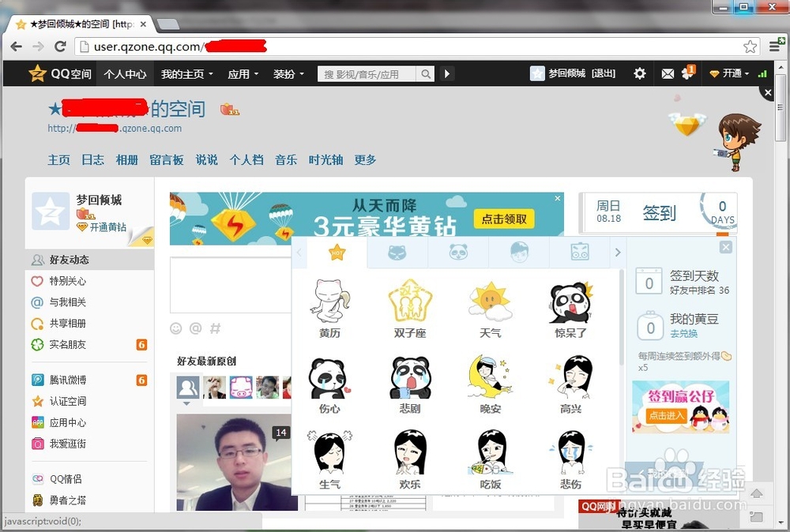
Task: Open 个人中心 in top navigation
Action: [125, 74]
